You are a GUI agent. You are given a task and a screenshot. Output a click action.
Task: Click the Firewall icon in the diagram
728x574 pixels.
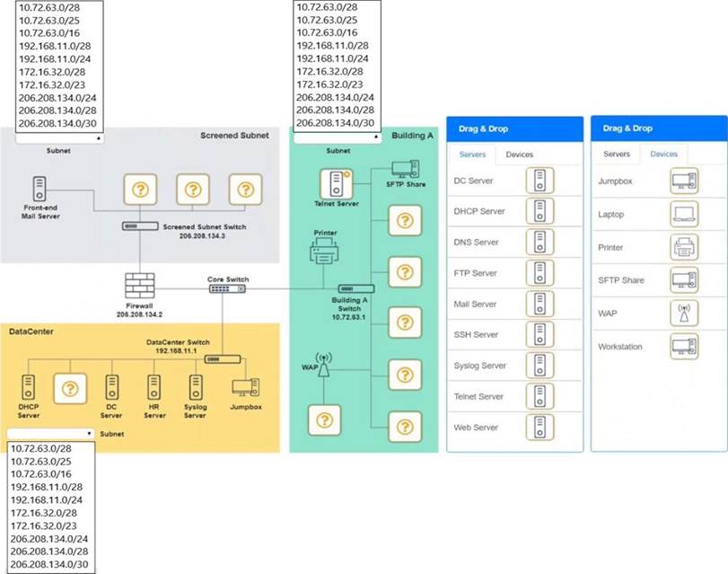point(141,287)
